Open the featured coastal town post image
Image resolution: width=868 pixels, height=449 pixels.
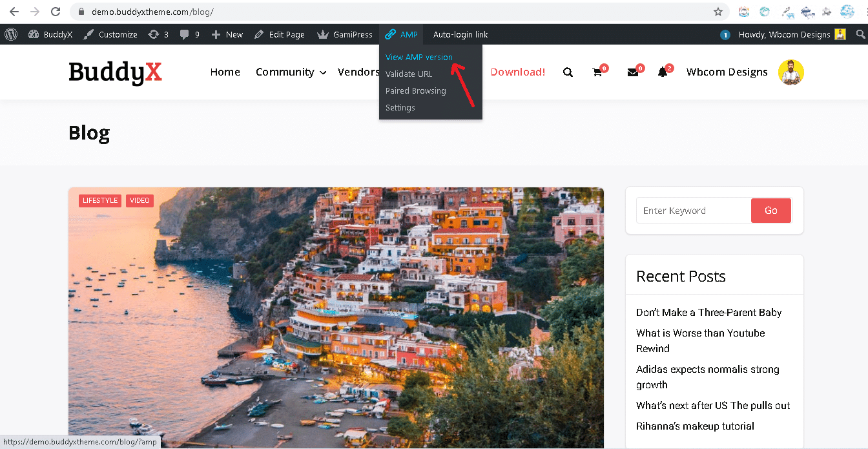coord(336,318)
